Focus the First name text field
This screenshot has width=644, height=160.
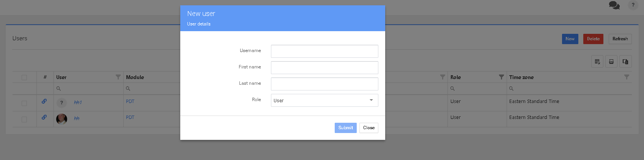(324, 68)
